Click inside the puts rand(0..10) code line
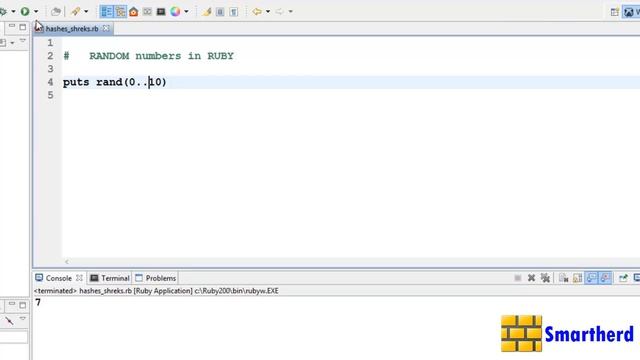Image resolution: width=640 pixels, height=360 pixels. 114,82
